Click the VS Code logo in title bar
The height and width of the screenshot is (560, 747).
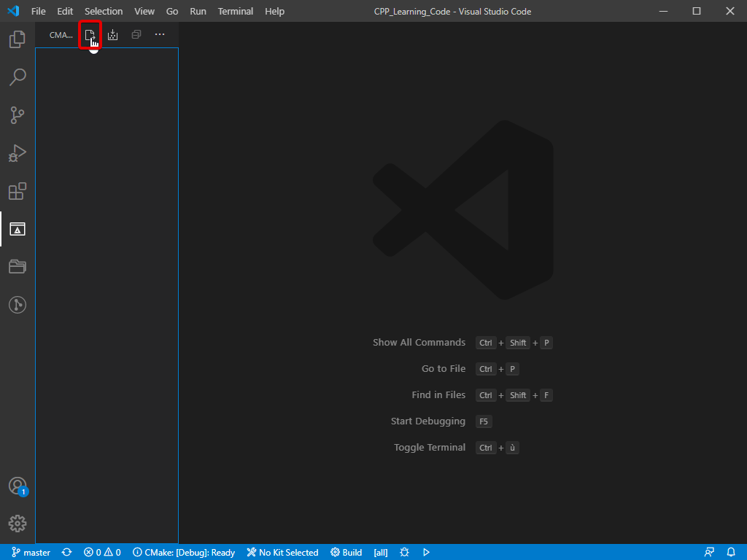click(x=13, y=11)
